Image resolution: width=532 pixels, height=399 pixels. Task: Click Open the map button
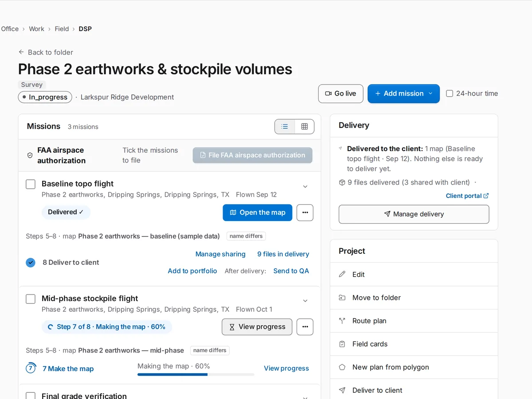click(257, 213)
